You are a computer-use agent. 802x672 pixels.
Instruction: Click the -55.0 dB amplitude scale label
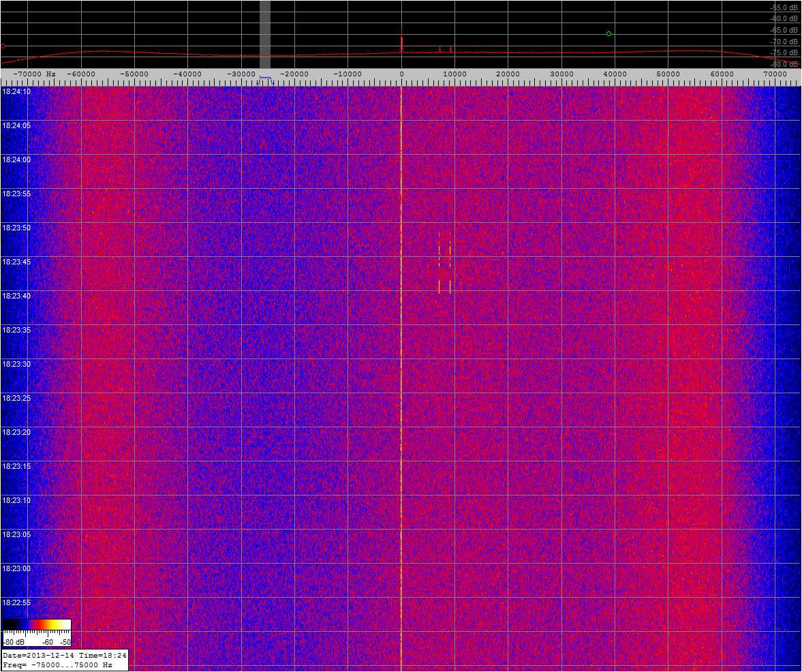click(x=784, y=7)
